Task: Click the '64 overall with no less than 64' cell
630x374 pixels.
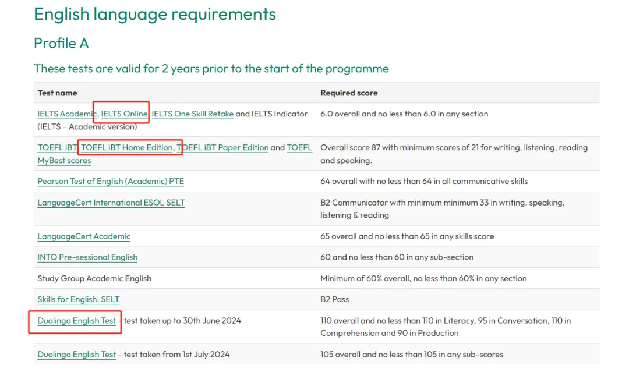Action: coord(424,181)
